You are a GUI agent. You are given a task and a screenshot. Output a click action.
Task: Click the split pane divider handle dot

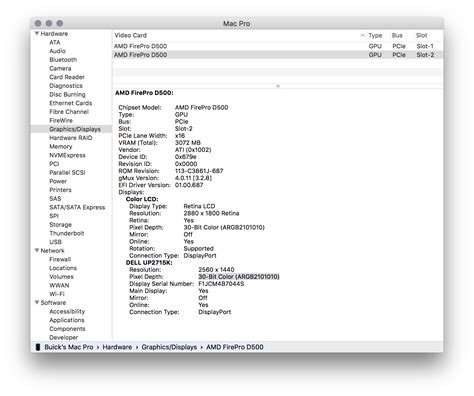278,86
